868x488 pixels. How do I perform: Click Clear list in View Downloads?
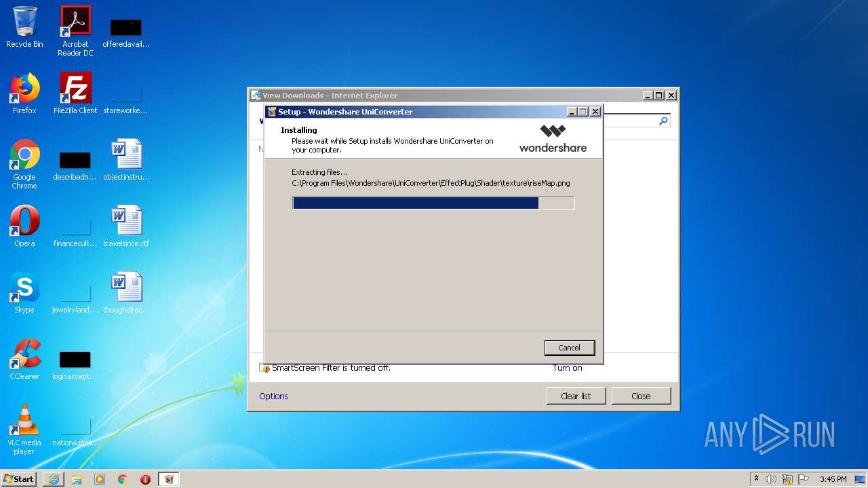[576, 396]
